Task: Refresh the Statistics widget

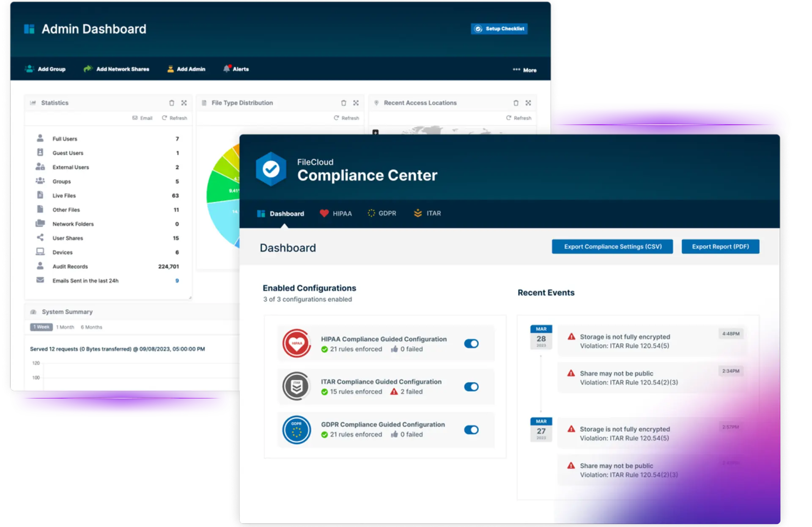Action: pos(174,118)
